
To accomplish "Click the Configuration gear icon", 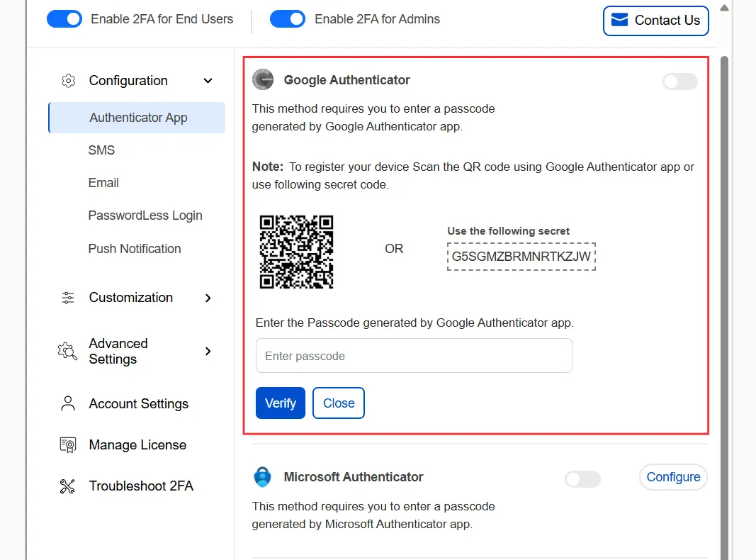I will click(x=69, y=81).
